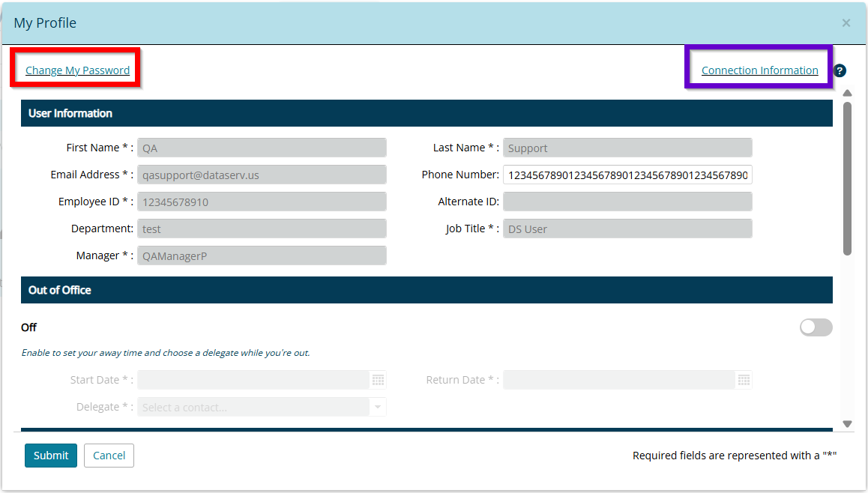Submit the profile form
Image resolution: width=868 pixels, height=493 pixels.
point(51,456)
